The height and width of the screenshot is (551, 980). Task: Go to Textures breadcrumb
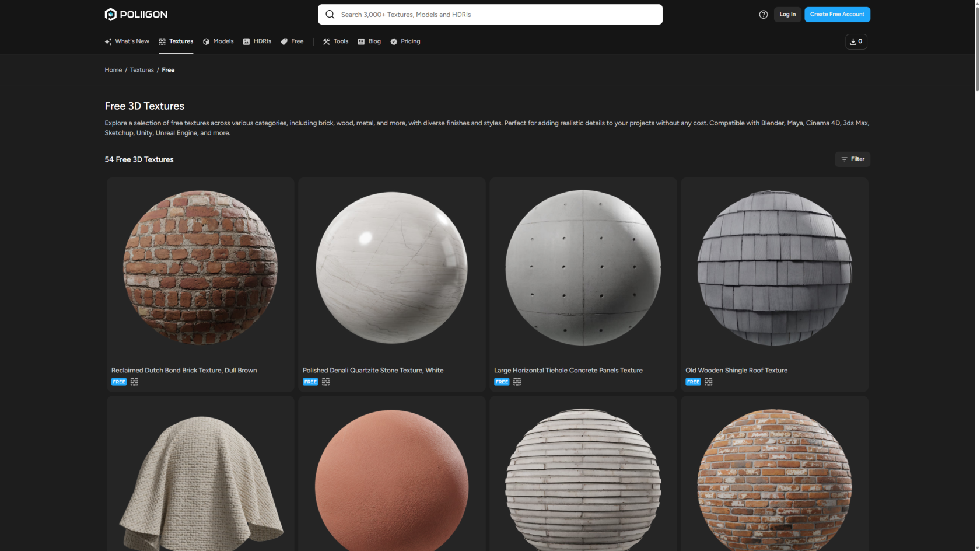[x=142, y=70]
